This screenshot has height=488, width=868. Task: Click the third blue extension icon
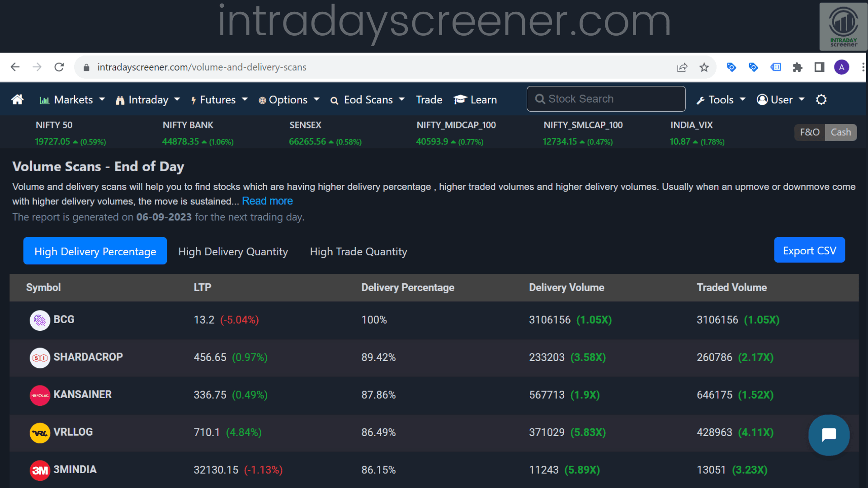tap(776, 67)
